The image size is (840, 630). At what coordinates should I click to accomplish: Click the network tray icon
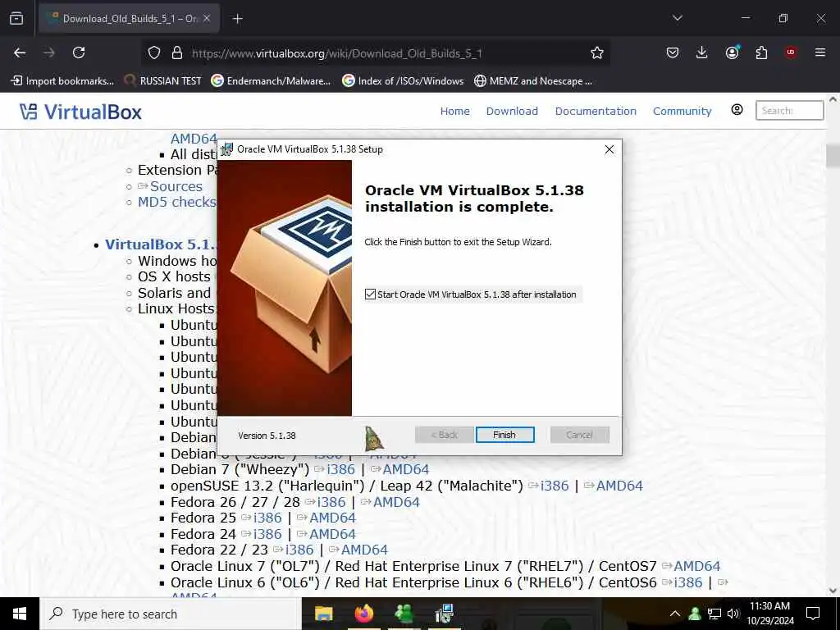point(714,614)
